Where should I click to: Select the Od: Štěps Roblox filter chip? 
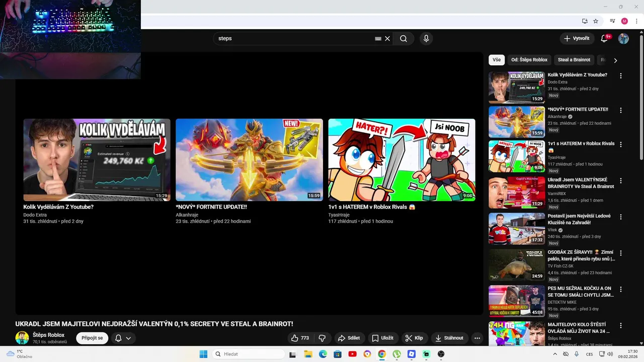(529, 60)
